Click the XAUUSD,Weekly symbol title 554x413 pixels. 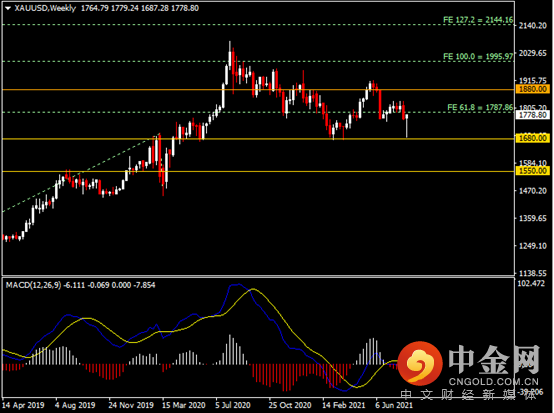pos(45,8)
